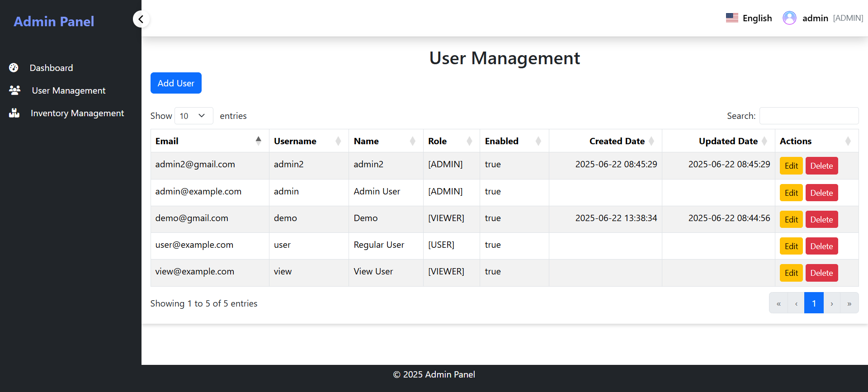Click the Dashboard gauge icon

(14, 68)
